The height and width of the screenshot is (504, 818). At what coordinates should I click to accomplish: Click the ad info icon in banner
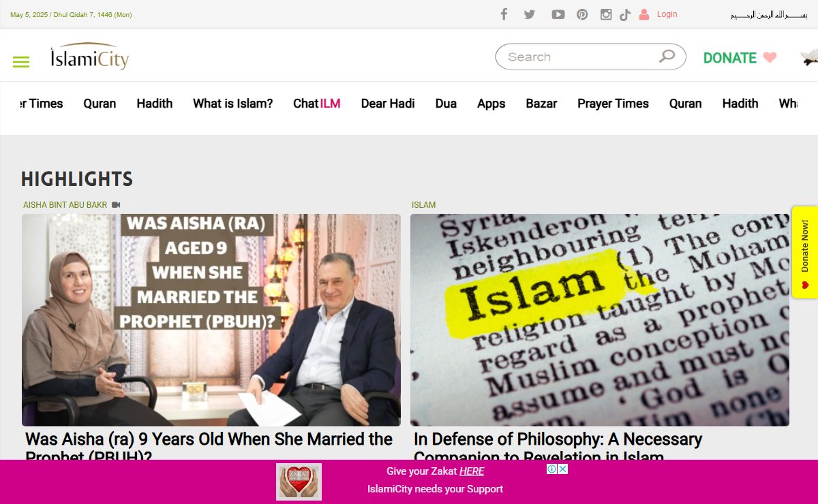[552, 469]
